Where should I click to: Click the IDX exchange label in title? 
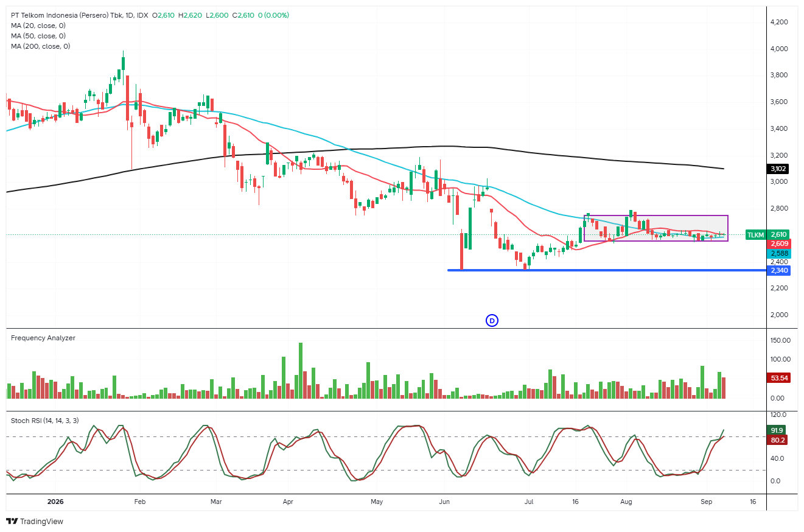pos(142,15)
